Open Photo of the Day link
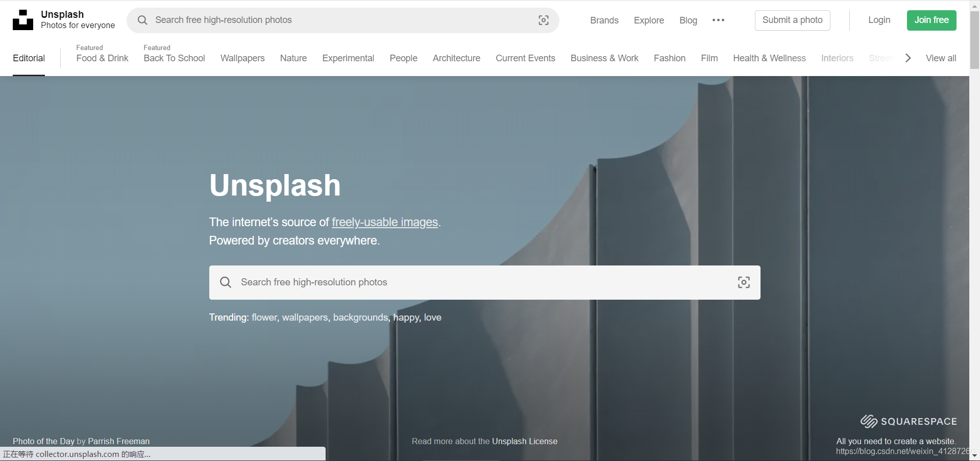The height and width of the screenshot is (461, 980). (43, 441)
